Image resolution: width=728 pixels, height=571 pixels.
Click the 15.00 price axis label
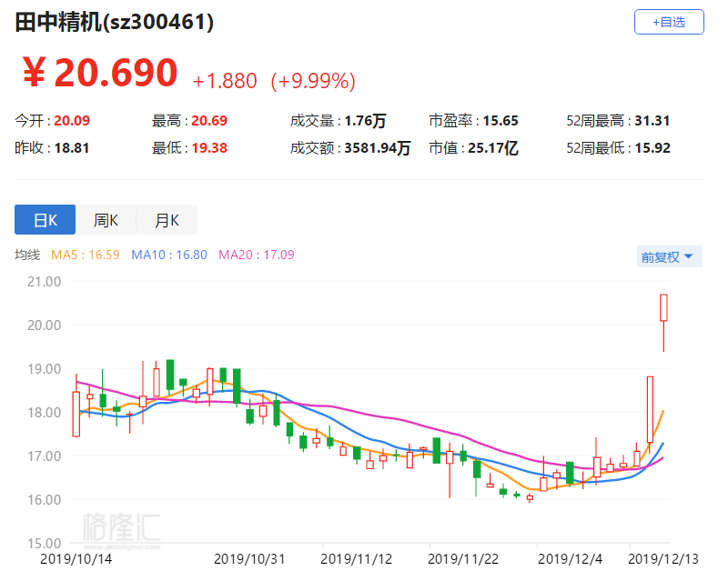tap(44, 543)
